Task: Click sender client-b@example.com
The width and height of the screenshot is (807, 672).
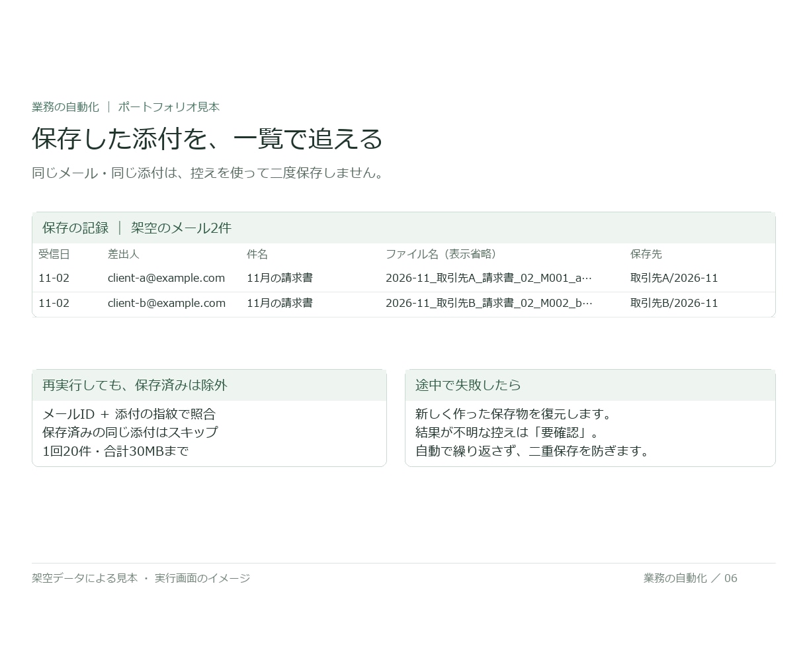Action: pos(167,304)
